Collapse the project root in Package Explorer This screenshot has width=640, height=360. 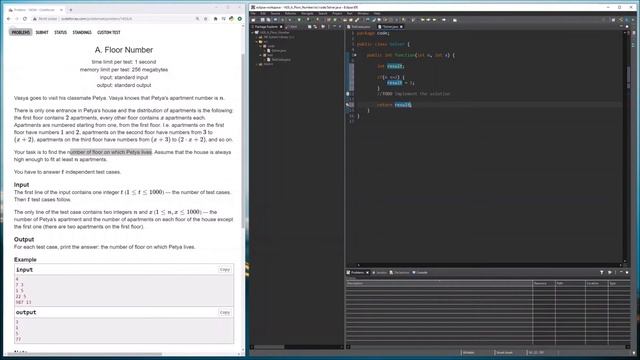pyautogui.click(x=253, y=32)
